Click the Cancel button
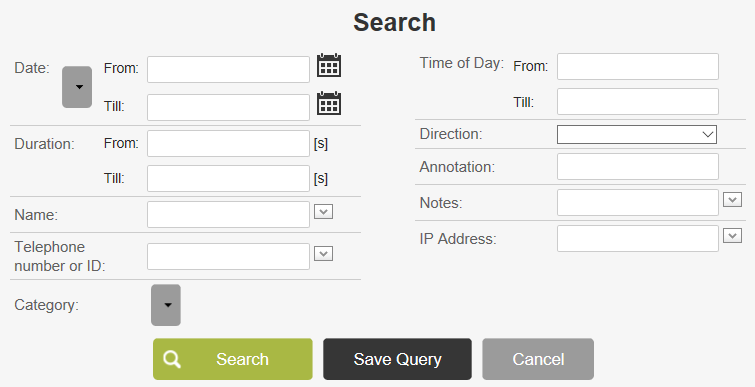The width and height of the screenshot is (755, 387). pyautogui.click(x=538, y=359)
